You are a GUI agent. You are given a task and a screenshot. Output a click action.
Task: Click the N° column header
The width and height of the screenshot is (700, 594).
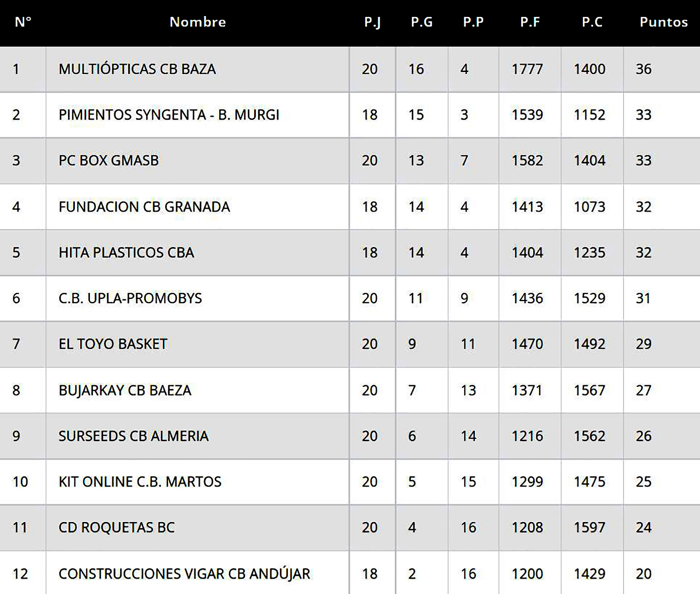[x=23, y=22]
